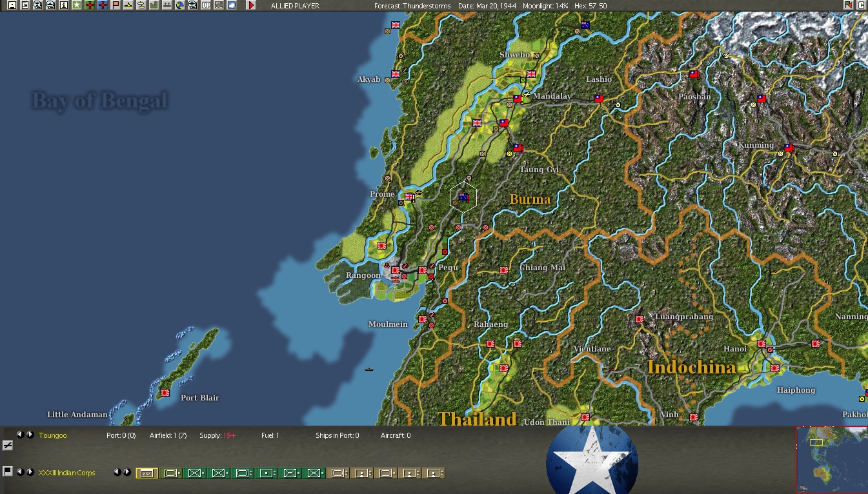Select the Japanese unit at Luangprabang
The height and width of the screenshot is (494, 868).
pos(639,319)
